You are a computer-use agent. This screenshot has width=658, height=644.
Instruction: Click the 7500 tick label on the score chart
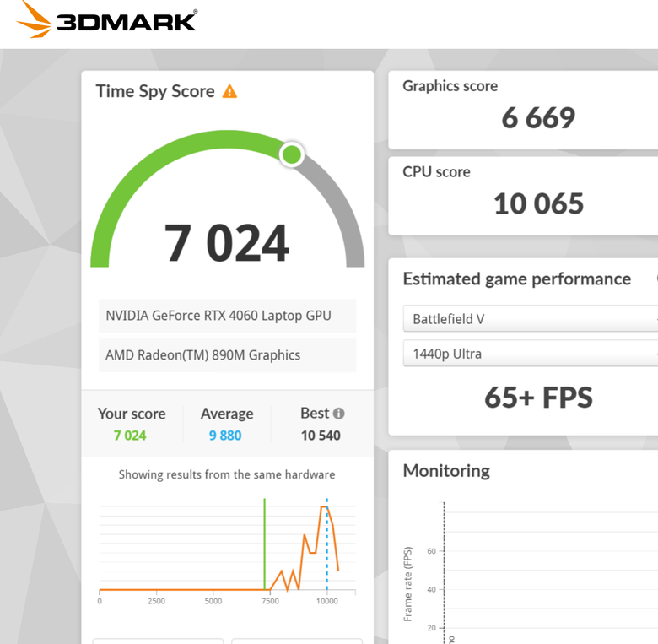click(x=270, y=601)
